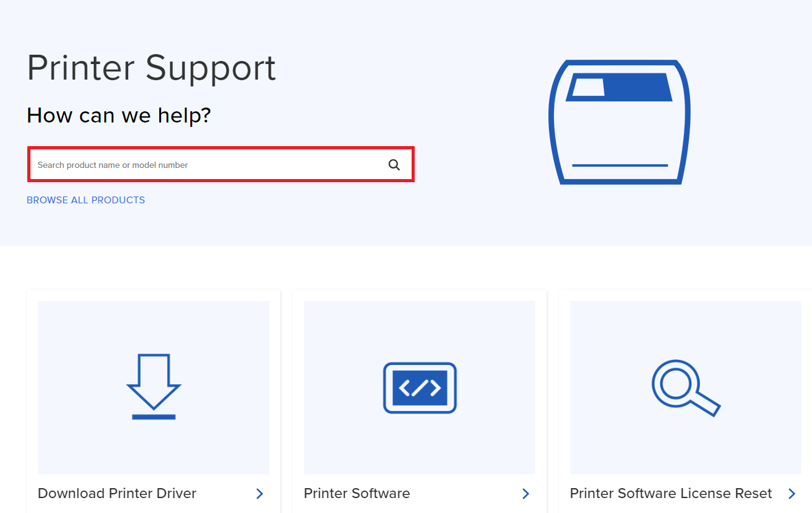Click the download icon inside Download Printer Driver card
Viewport: 812px width, 513px height.
coord(153,386)
